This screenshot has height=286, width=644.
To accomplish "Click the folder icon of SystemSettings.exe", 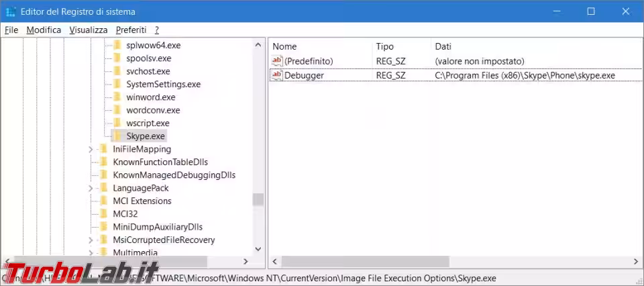I will pos(117,84).
